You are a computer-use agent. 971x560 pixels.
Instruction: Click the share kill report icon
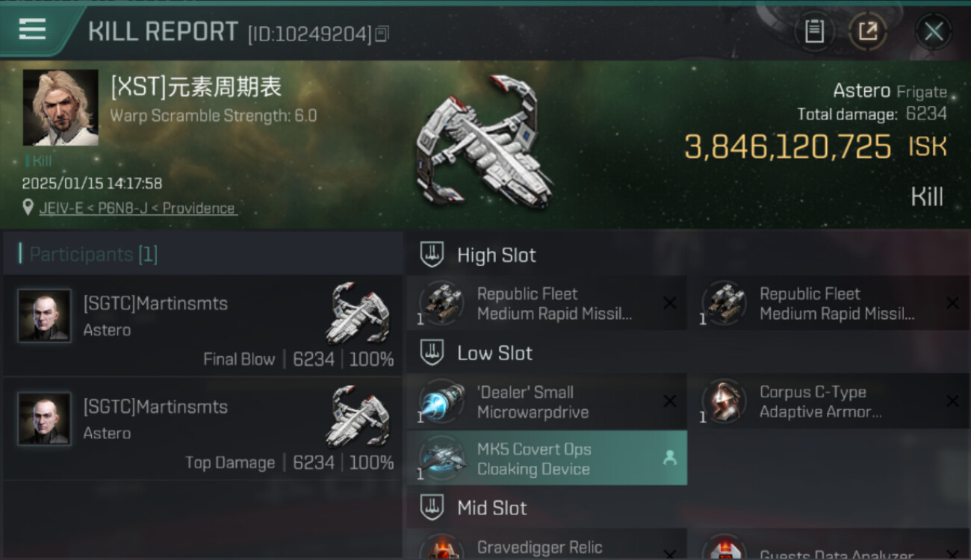tap(868, 31)
